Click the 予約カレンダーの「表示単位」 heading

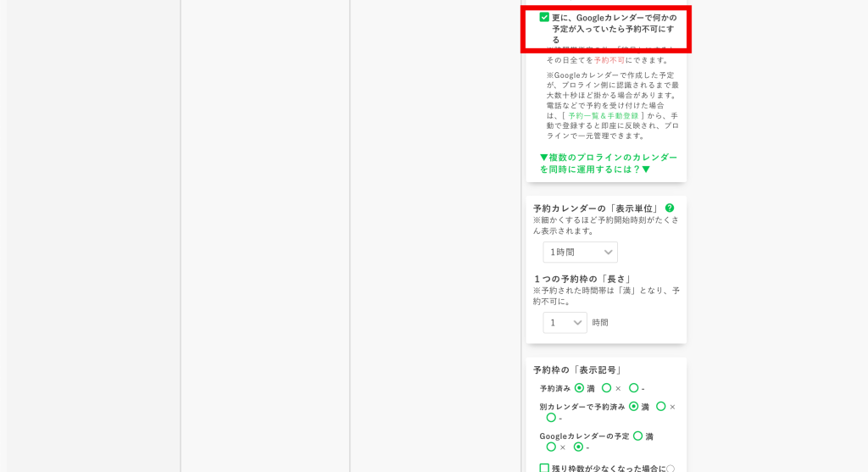[597, 208]
